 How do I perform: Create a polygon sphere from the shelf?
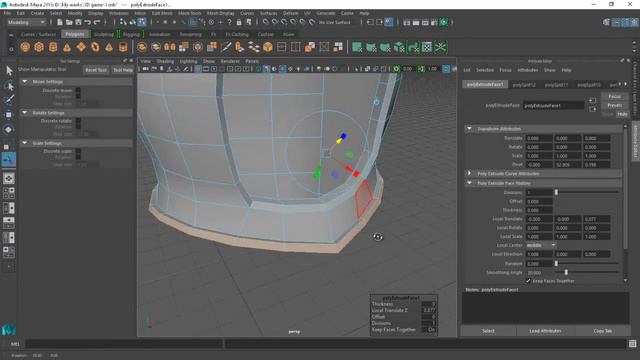tap(25, 47)
